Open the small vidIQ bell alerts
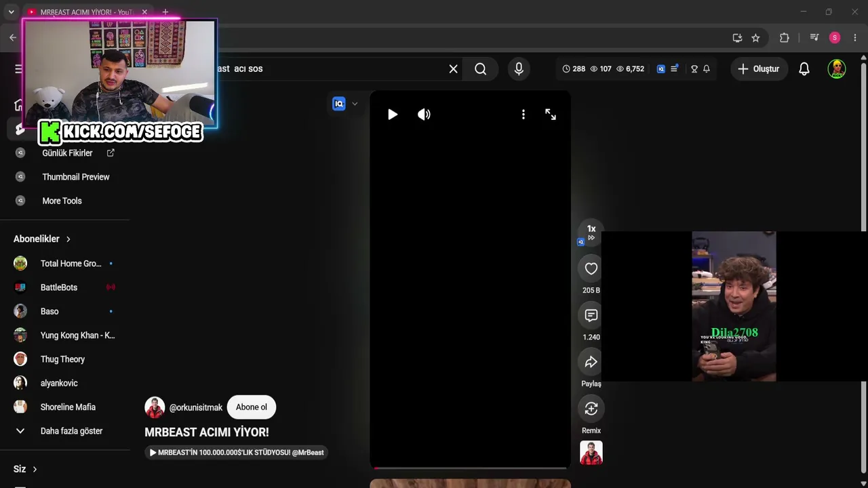 coord(706,68)
